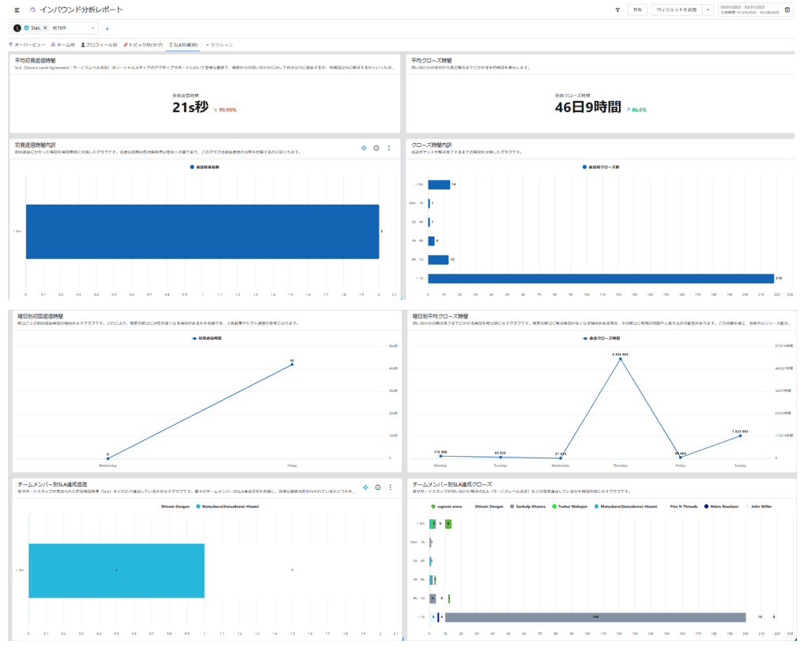The width and height of the screenshot is (812, 663).
Task: Open three-dot menu on 初回返信時間内訳 widget
Action: 389,148
